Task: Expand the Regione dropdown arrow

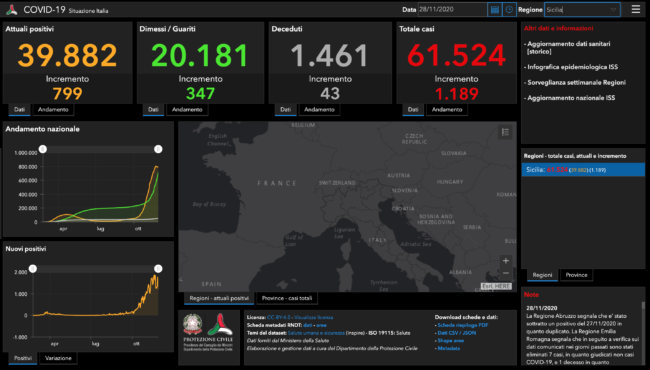Action: [613, 10]
